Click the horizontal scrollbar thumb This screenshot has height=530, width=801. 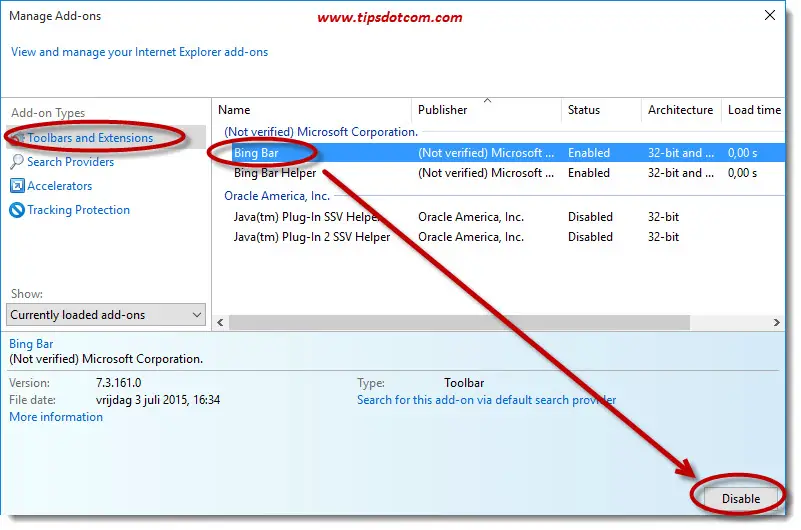click(x=459, y=323)
